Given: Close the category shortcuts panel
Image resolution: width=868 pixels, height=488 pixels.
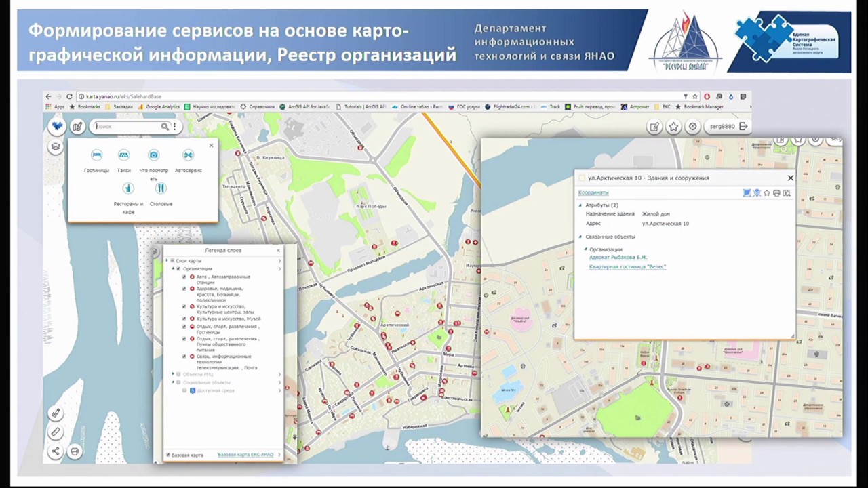Looking at the screenshot, I should tap(211, 146).
